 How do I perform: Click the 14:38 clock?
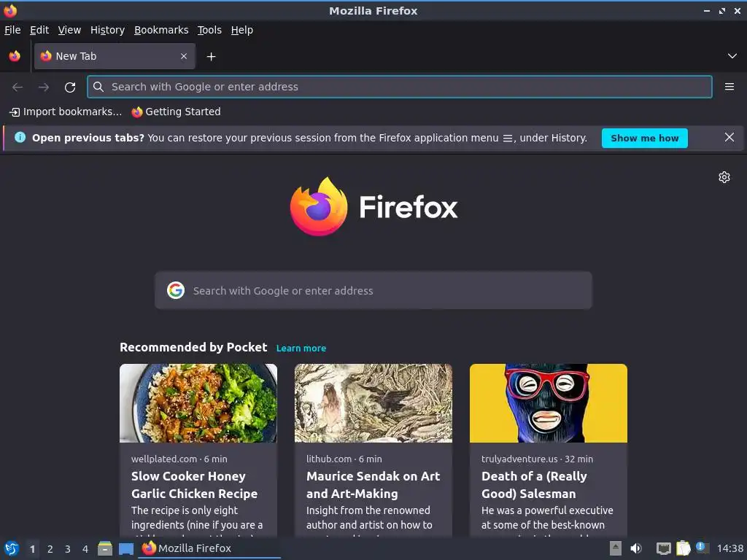pos(729,548)
